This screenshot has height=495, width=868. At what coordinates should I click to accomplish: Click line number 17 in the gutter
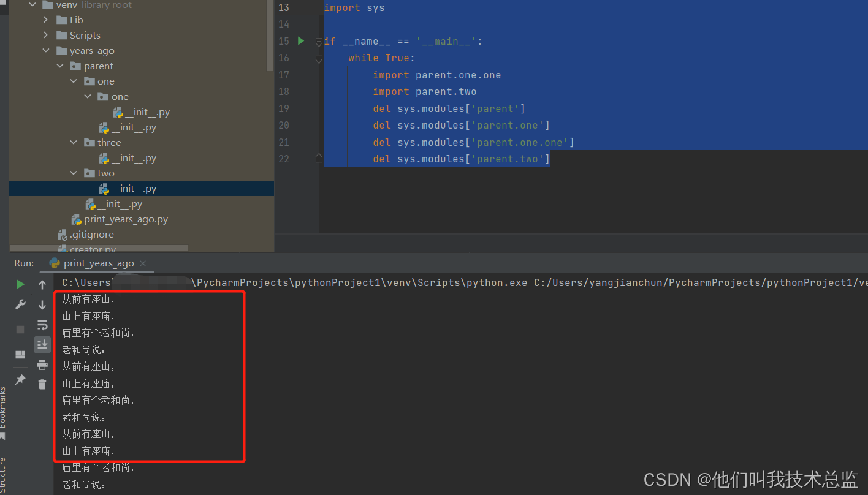click(283, 75)
